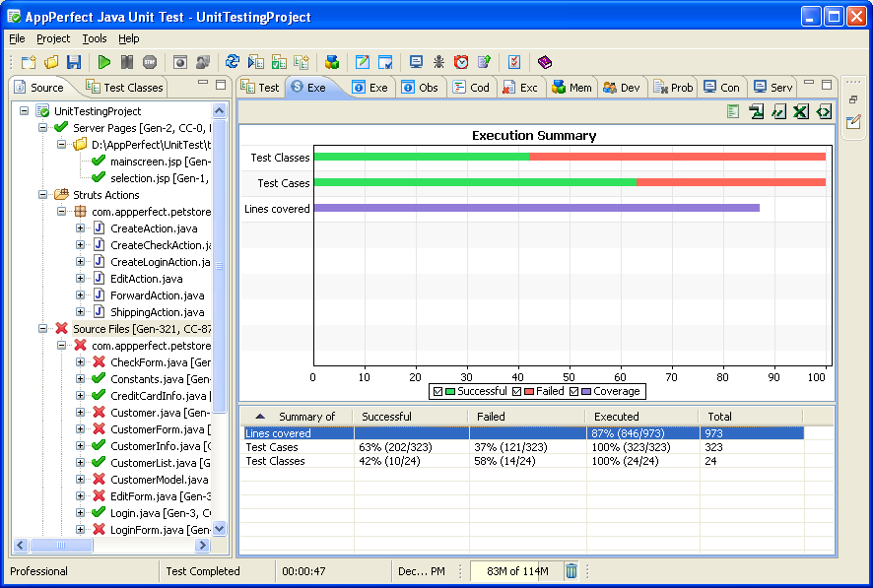Collapse the Server Pages tree node

click(43, 127)
